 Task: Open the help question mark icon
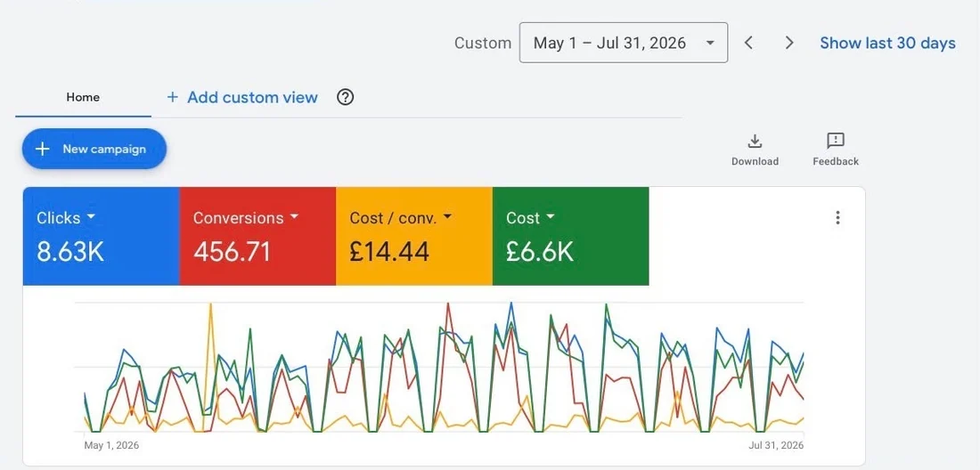pos(345,97)
